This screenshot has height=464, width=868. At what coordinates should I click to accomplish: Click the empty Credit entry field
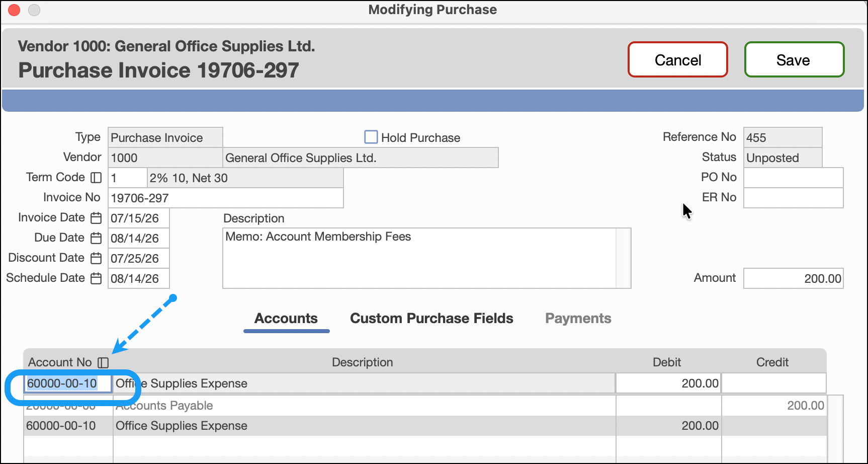(x=774, y=383)
